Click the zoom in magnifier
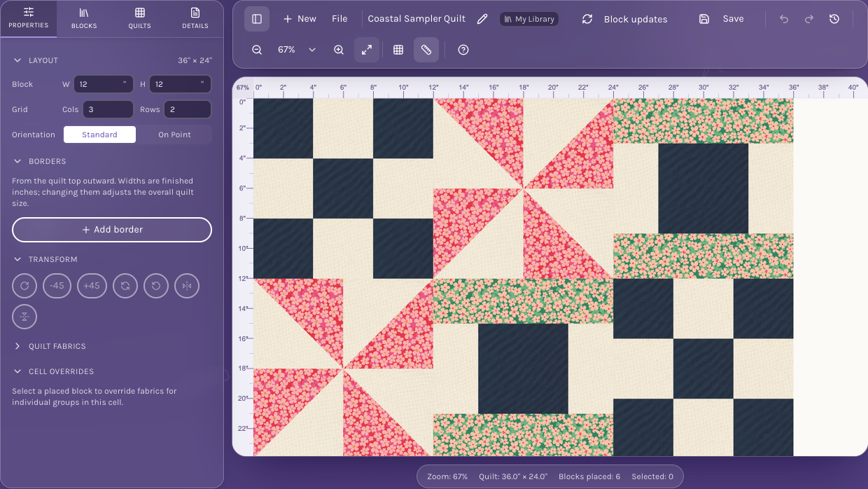Image resolution: width=868 pixels, height=489 pixels. click(339, 50)
